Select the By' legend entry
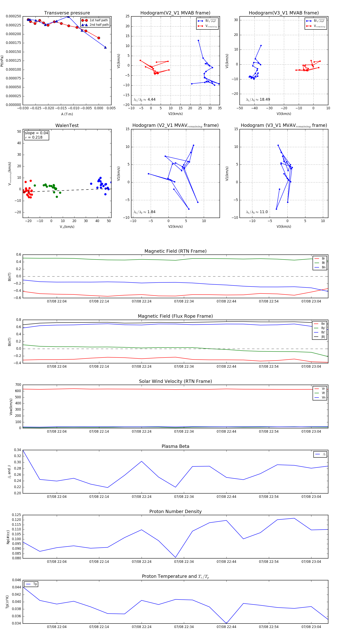Image resolution: width=351 pixels, height=644 pixels. coord(320,328)
